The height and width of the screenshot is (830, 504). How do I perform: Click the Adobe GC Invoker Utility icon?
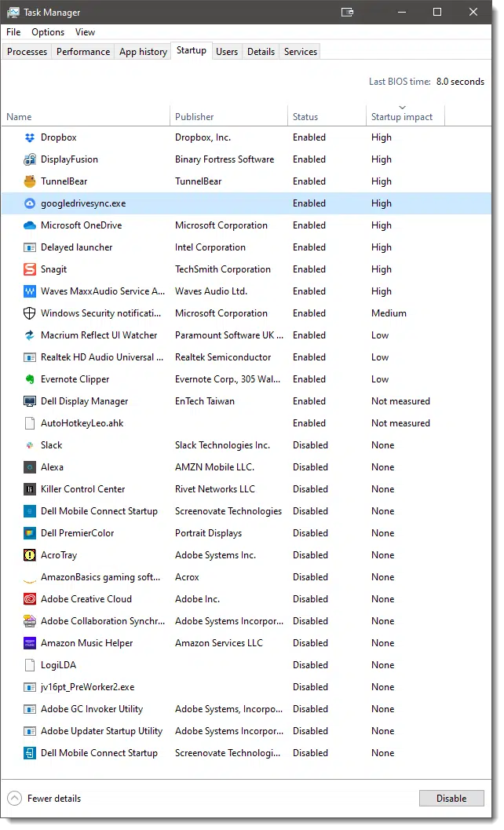pos(30,709)
